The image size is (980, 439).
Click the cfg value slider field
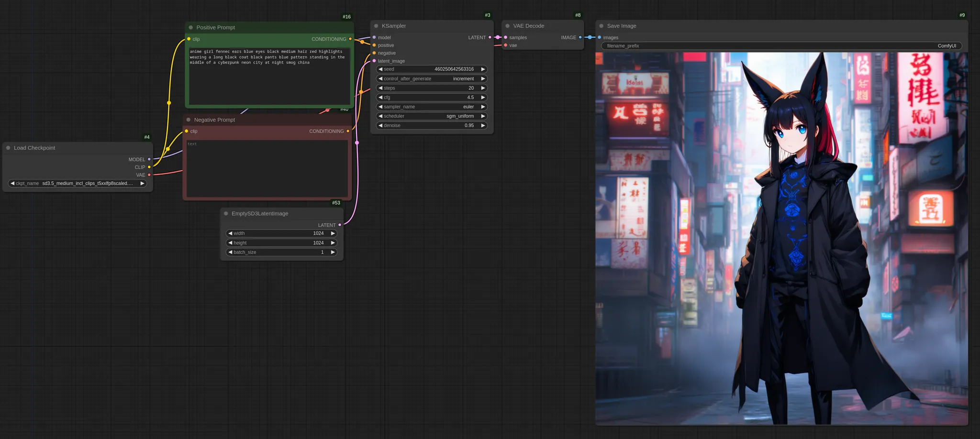pos(432,98)
